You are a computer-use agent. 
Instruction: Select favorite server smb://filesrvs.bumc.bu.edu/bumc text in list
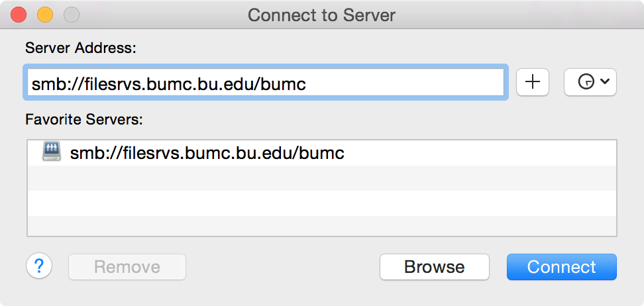click(x=207, y=153)
